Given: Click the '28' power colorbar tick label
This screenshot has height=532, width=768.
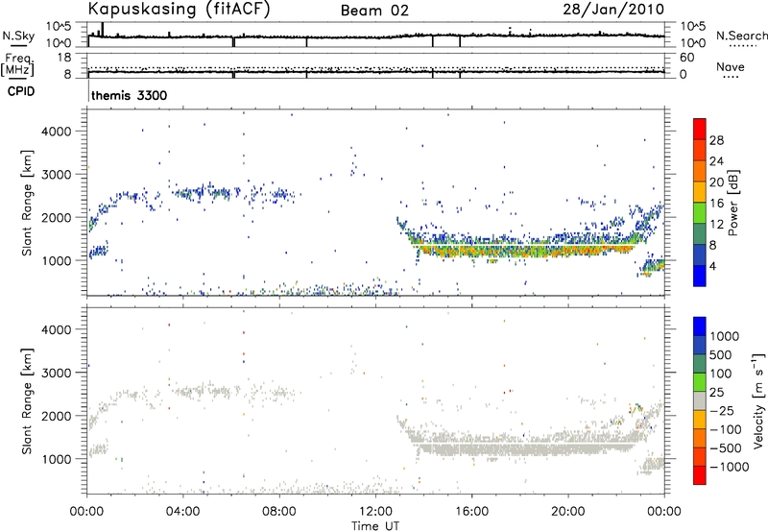Looking at the screenshot, I should (716, 140).
